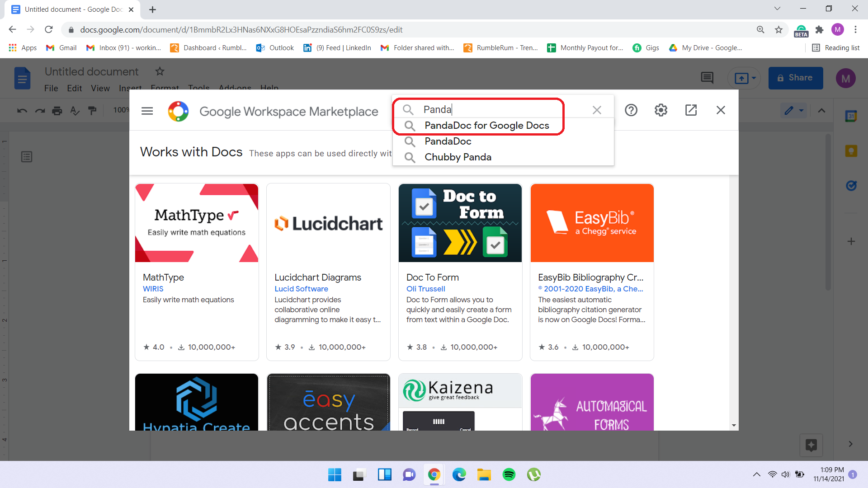Open the View menu
Screen dimensions: 868x488
(100, 88)
